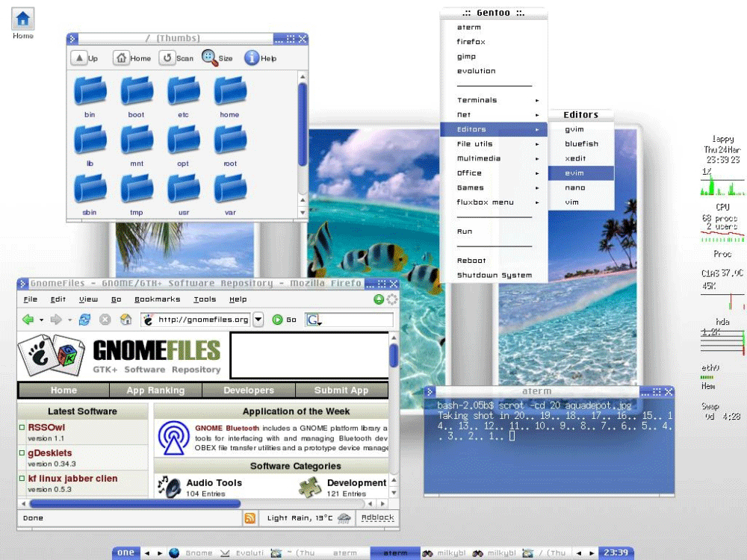Screen dimensions: 747x560
Task: Choose Shutdown System in the Gentoo menu
Action: (494, 276)
